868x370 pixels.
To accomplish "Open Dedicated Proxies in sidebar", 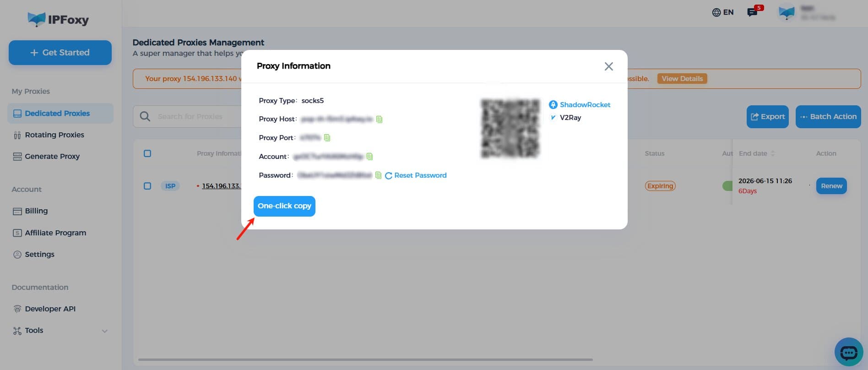I will [60, 113].
